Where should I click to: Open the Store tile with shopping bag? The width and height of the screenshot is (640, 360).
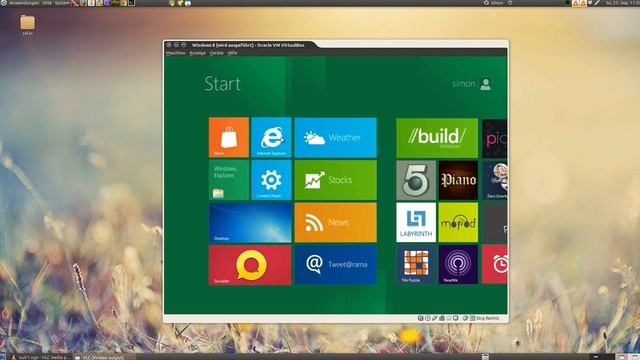click(229, 137)
